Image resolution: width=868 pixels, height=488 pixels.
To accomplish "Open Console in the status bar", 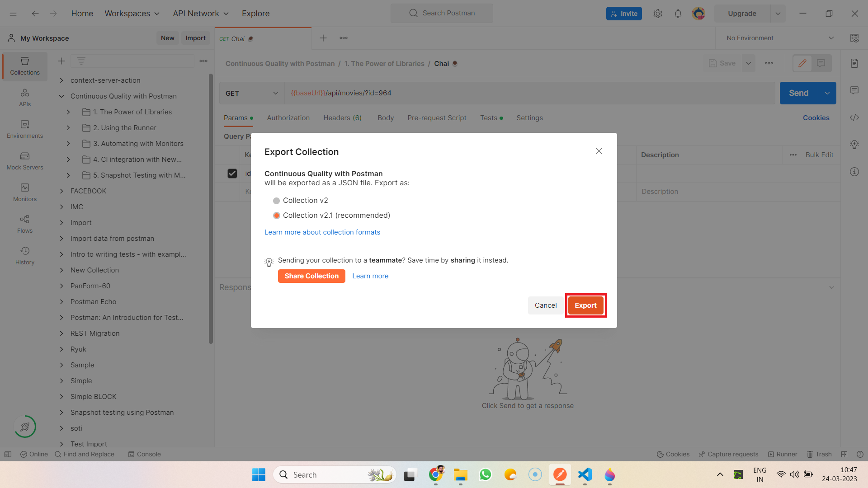I will [x=144, y=454].
